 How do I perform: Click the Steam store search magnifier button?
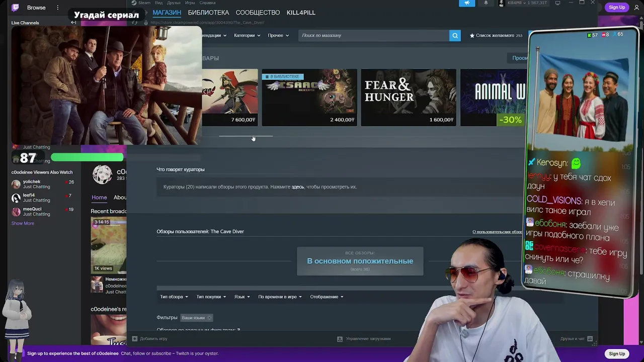(455, 35)
